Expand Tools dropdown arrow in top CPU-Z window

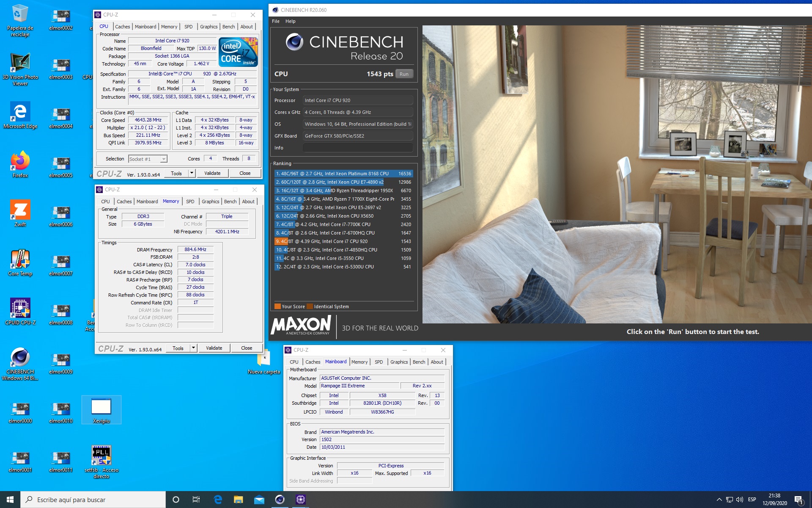192,173
